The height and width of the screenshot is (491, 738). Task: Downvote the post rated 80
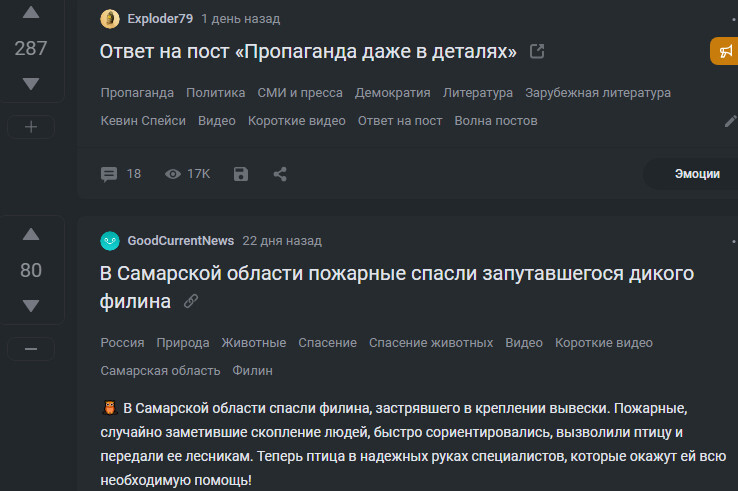coord(31,305)
